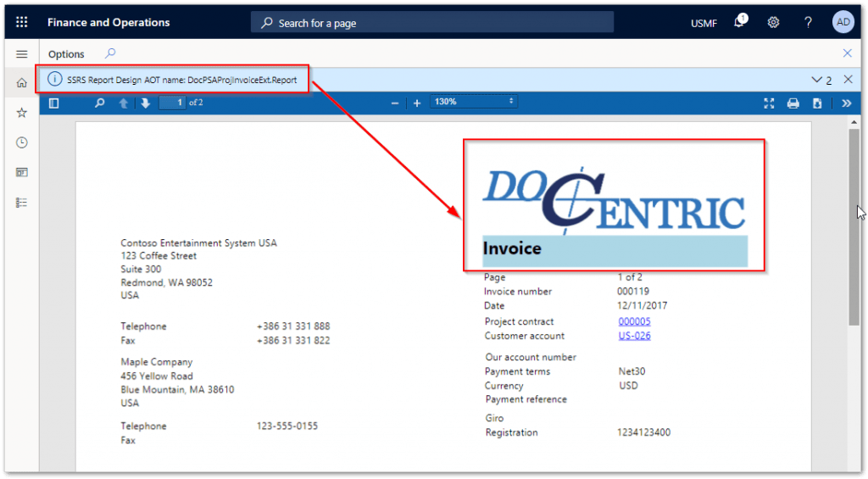This screenshot has width=868, height=479.
Task: Open the Options menu tab
Action: click(66, 54)
